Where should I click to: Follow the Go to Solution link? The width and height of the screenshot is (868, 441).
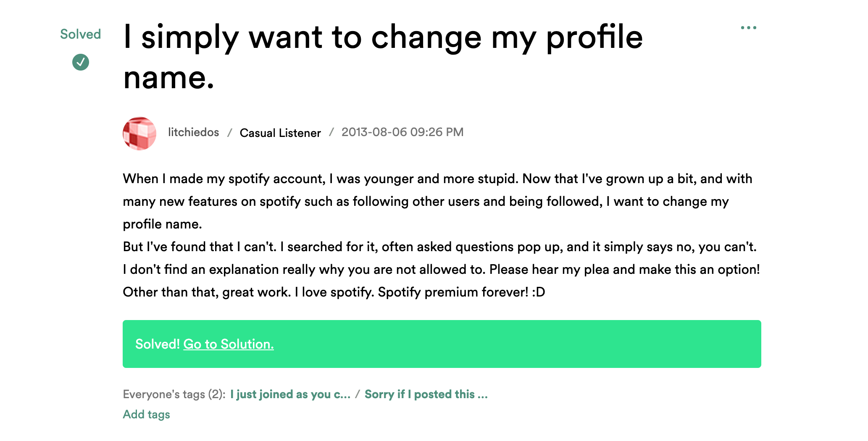(229, 344)
